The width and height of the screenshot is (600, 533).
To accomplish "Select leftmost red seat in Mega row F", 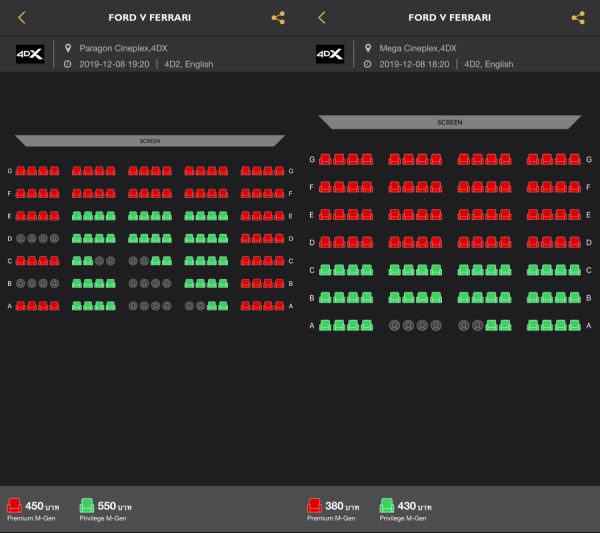I will tap(325, 187).
